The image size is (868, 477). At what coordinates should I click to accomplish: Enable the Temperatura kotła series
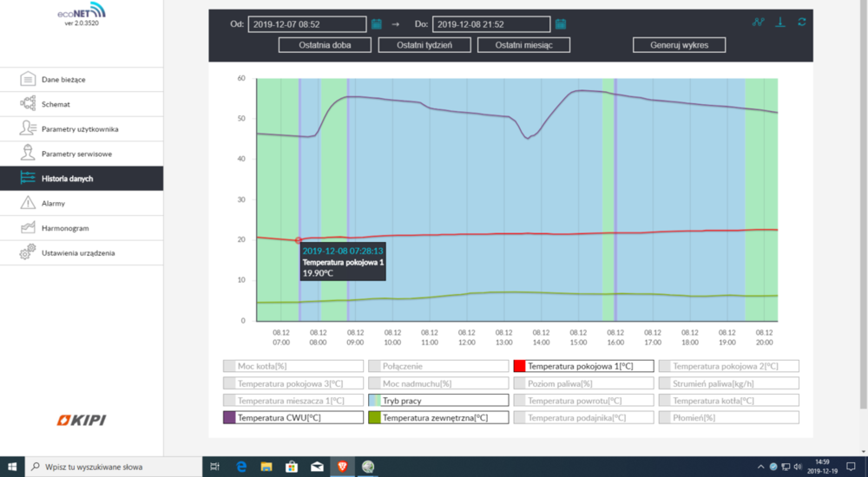click(729, 401)
